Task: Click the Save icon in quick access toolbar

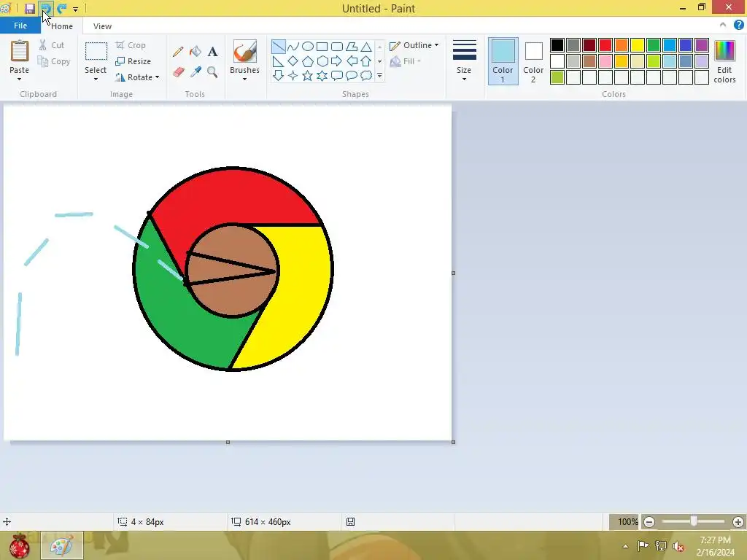Action: (29, 9)
